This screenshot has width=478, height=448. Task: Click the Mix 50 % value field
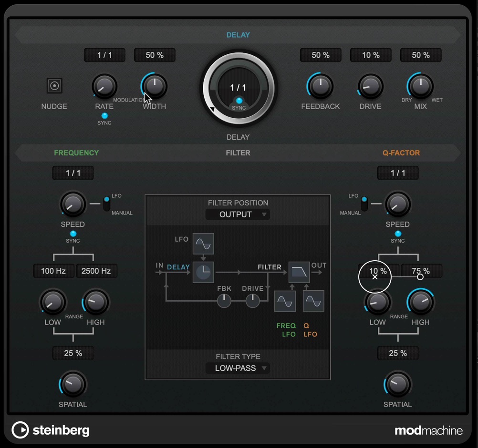421,55
